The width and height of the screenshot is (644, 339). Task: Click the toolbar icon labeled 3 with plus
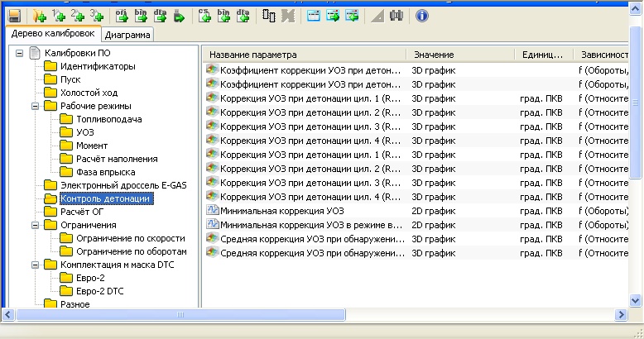point(98,15)
